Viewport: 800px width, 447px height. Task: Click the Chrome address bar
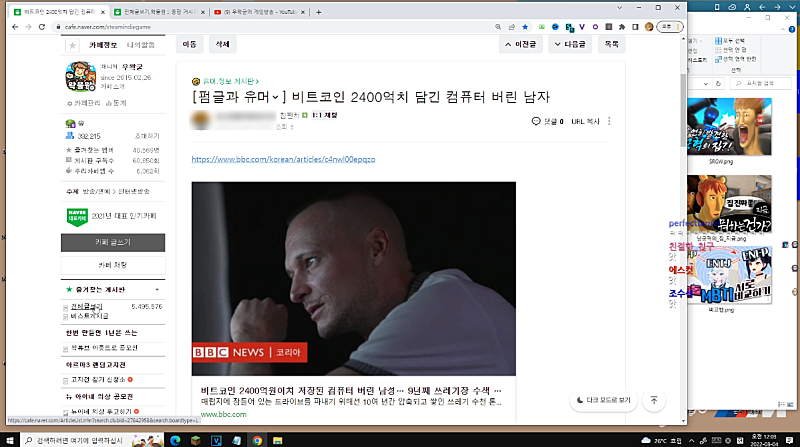click(x=276, y=27)
